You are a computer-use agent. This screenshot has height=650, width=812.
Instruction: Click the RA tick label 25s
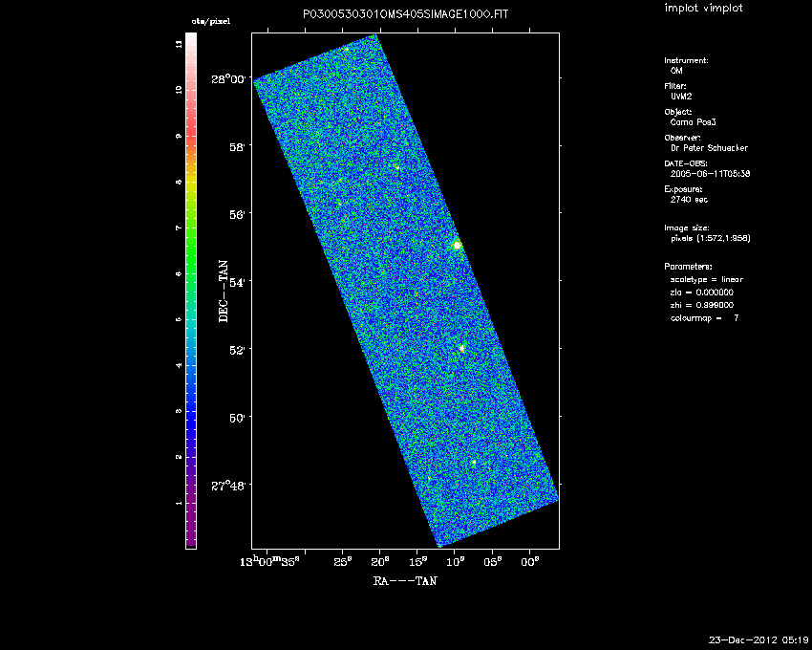[343, 562]
